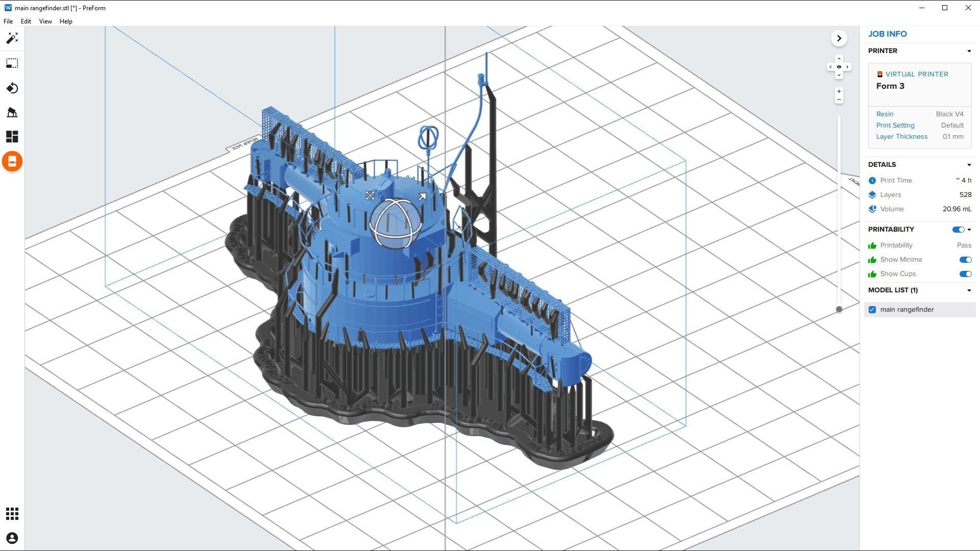Uncheck the main rangefinder model checkbox
Image resolution: width=980 pixels, height=551 pixels.
872,310
